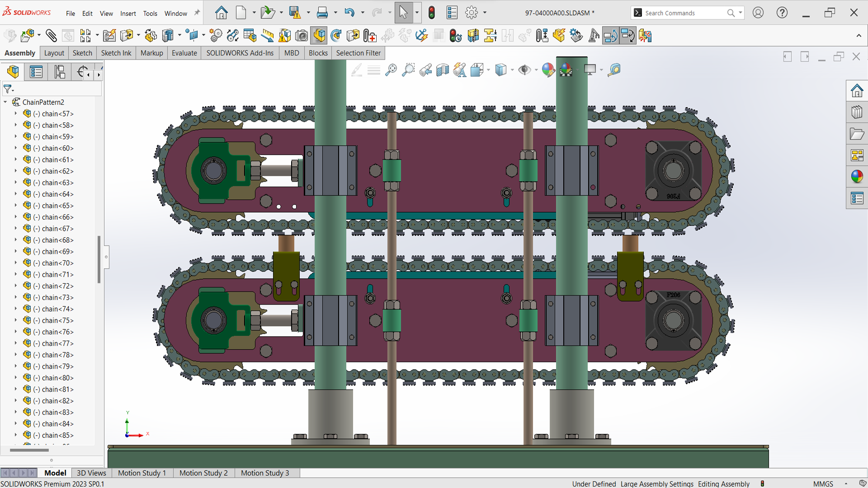This screenshot has width=868, height=488.
Task: Select the Take Snapshot camera icon
Action: (x=302, y=36)
